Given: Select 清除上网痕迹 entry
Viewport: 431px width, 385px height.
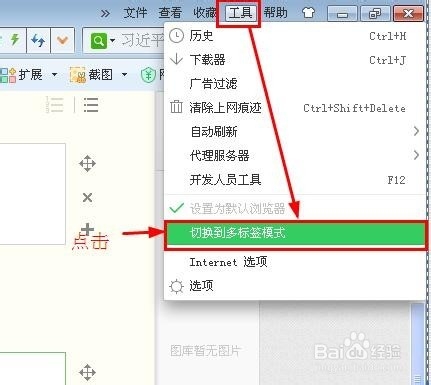Looking at the screenshot, I should 295,108.
